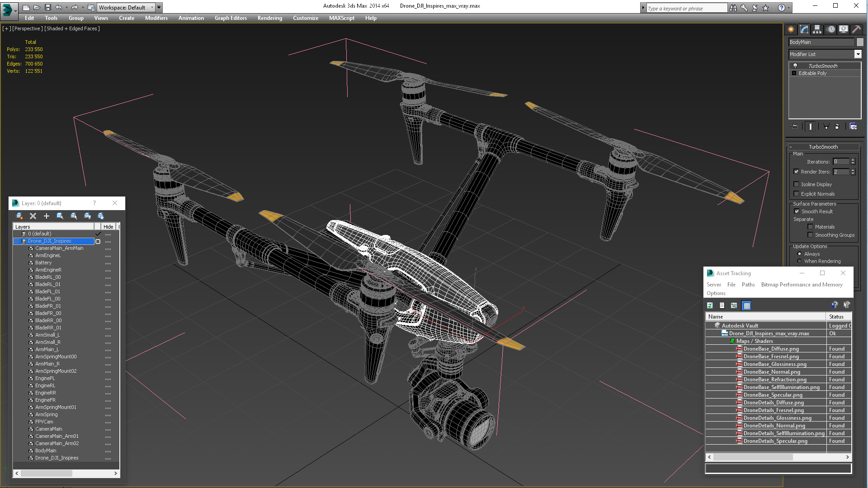The width and height of the screenshot is (868, 488).
Task: Open the Modifiers menu
Action: click(x=156, y=18)
